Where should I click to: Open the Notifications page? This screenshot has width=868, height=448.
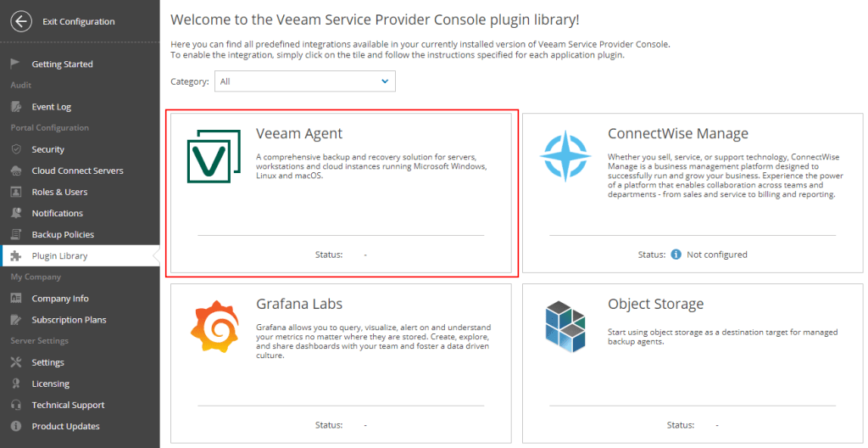pos(57,213)
